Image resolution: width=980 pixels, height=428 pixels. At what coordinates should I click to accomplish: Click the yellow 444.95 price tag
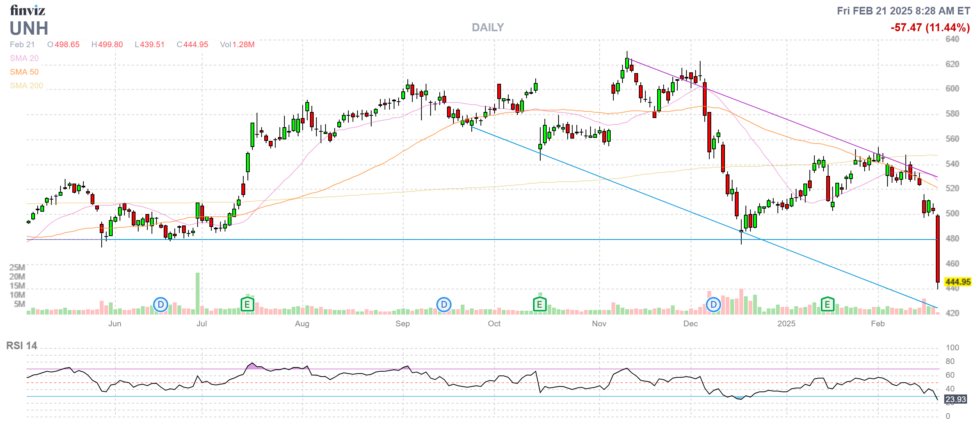coord(958,282)
